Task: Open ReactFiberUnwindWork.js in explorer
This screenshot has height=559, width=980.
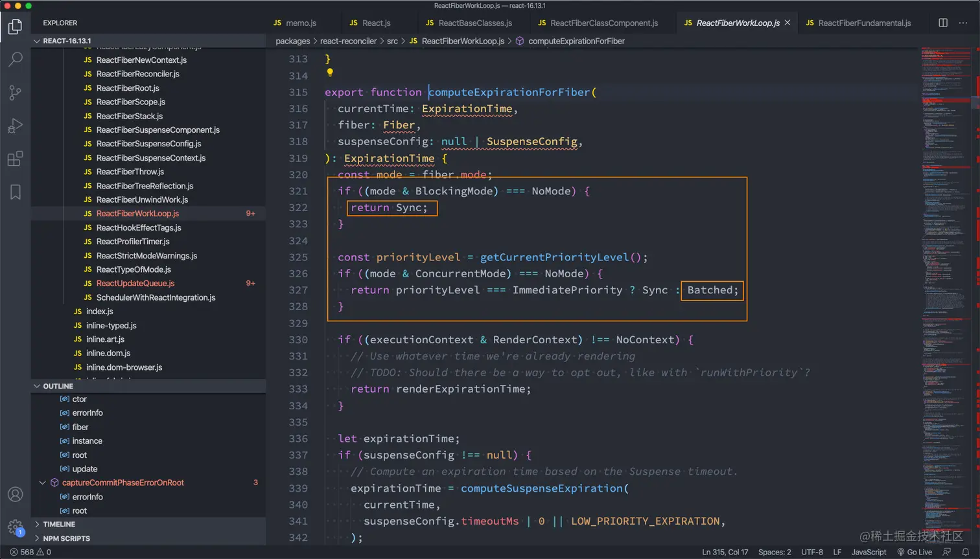Action: pos(142,200)
